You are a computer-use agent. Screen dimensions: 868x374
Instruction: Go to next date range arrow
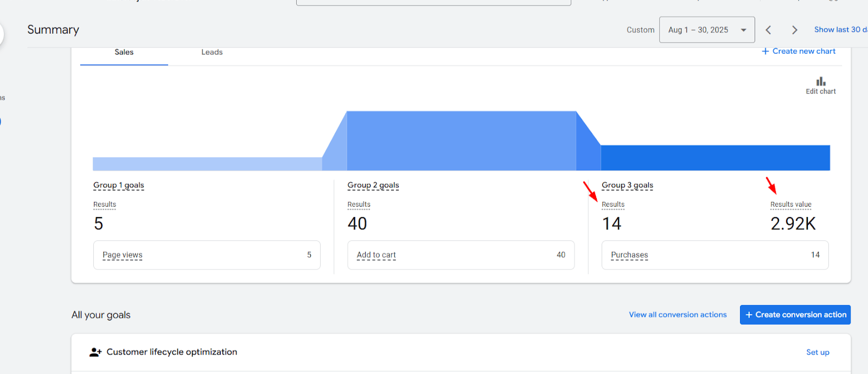[x=794, y=30]
